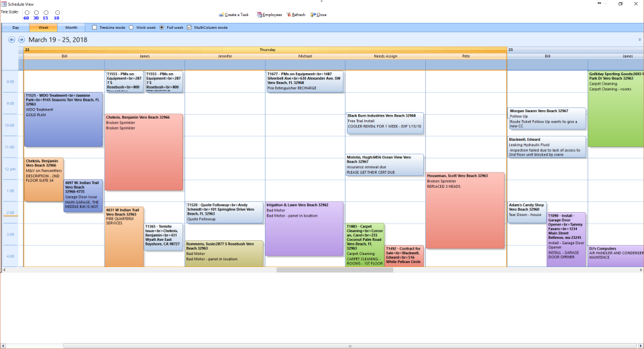Screen dimensions: 644x349
Task: Open Blackwell, Edward Leaking Hydraulic Fluid appointment
Action: click(x=547, y=147)
